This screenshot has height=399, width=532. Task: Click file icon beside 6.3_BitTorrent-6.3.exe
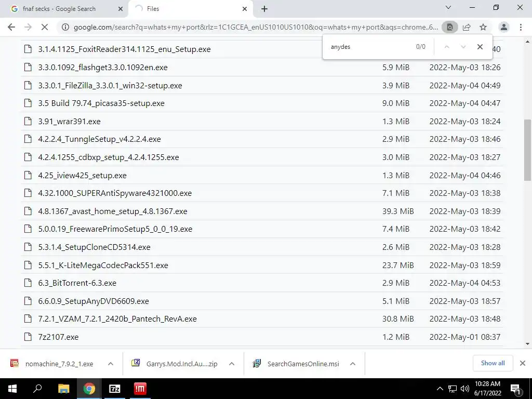28,283
